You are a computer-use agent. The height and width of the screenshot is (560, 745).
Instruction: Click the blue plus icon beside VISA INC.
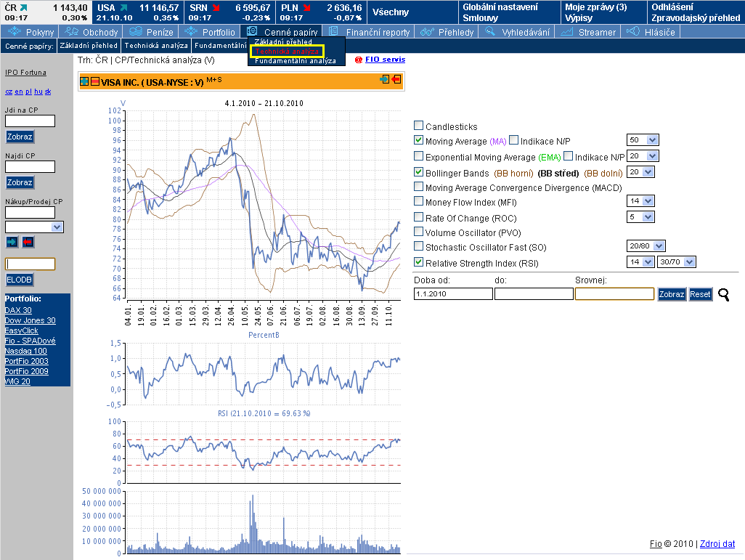pos(84,81)
